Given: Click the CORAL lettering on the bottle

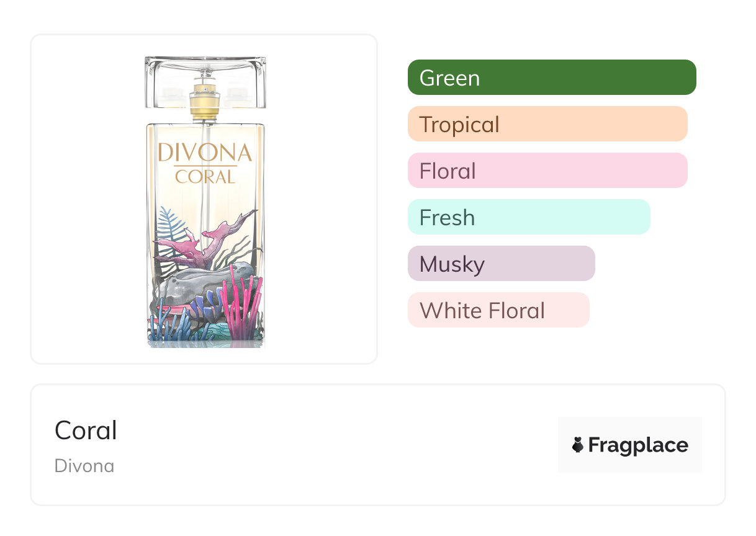Looking at the screenshot, I should pyautogui.click(x=205, y=177).
